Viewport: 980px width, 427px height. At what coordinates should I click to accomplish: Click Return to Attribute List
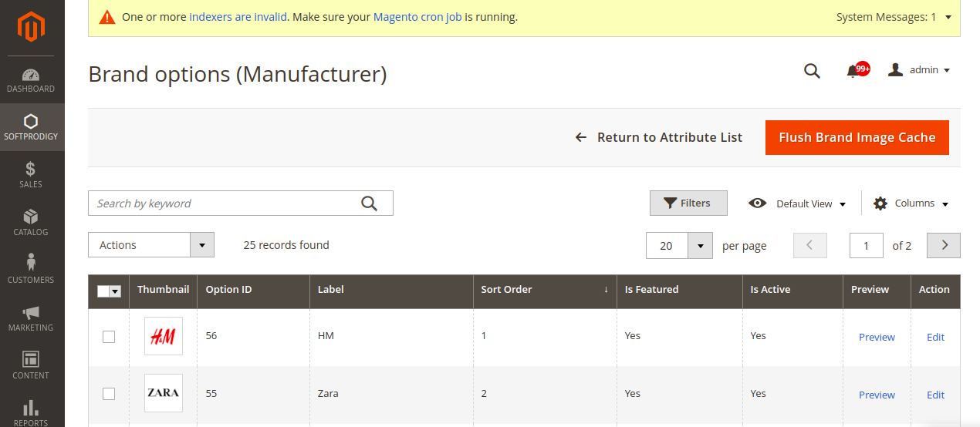(x=659, y=137)
